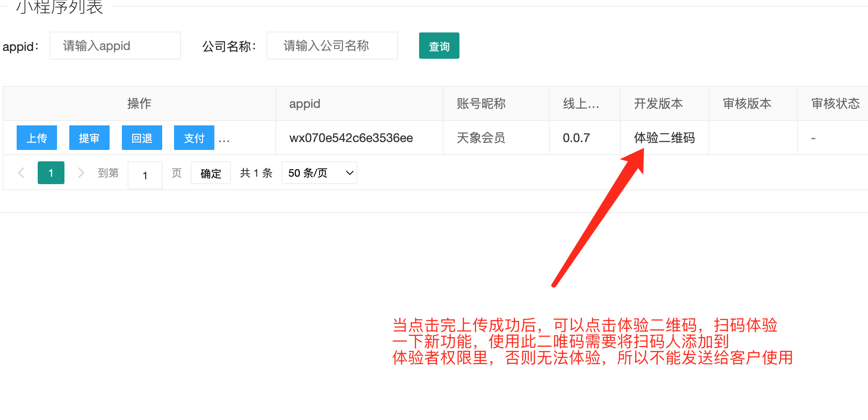Click the 账号昵称 column header

click(x=481, y=103)
